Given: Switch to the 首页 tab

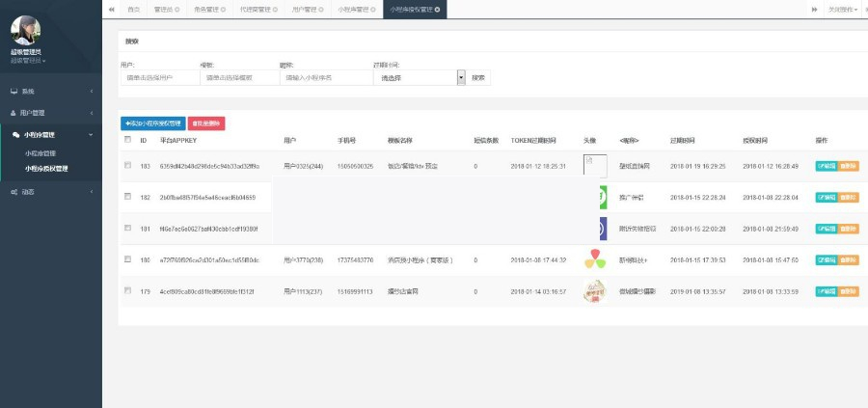Looking at the screenshot, I should pos(133,10).
